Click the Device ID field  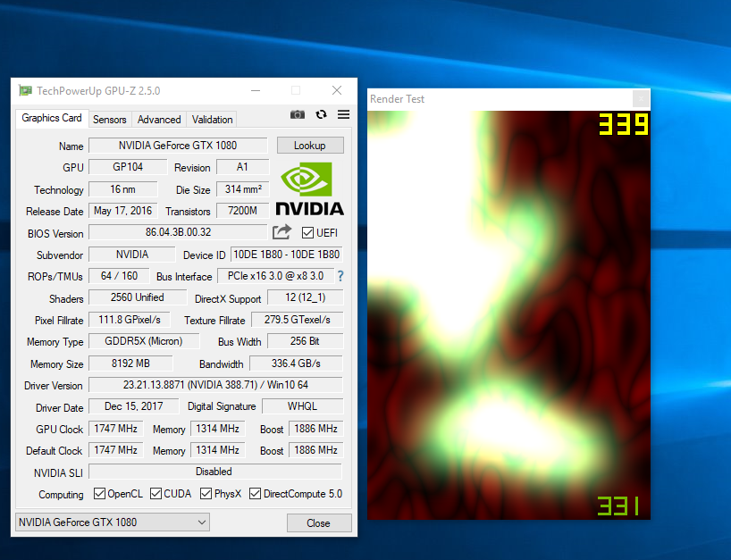(286, 255)
